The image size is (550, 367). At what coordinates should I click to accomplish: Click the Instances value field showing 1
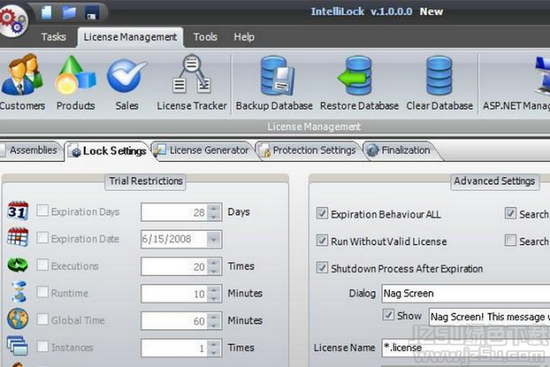click(x=175, y=348)
